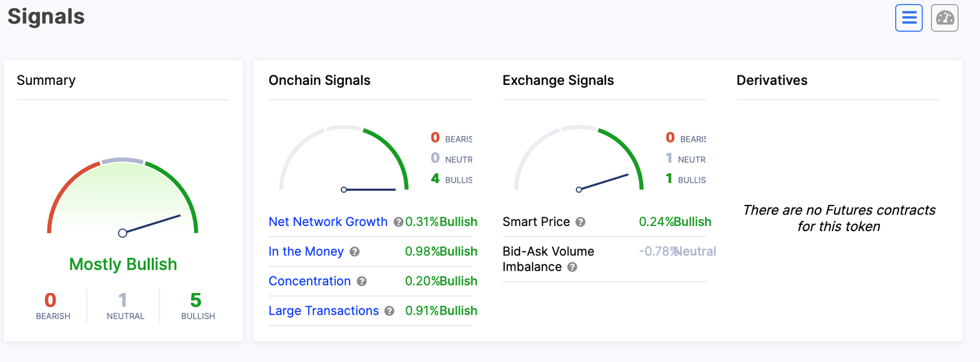Open the Net Network Growth link

tap(328, 222)
